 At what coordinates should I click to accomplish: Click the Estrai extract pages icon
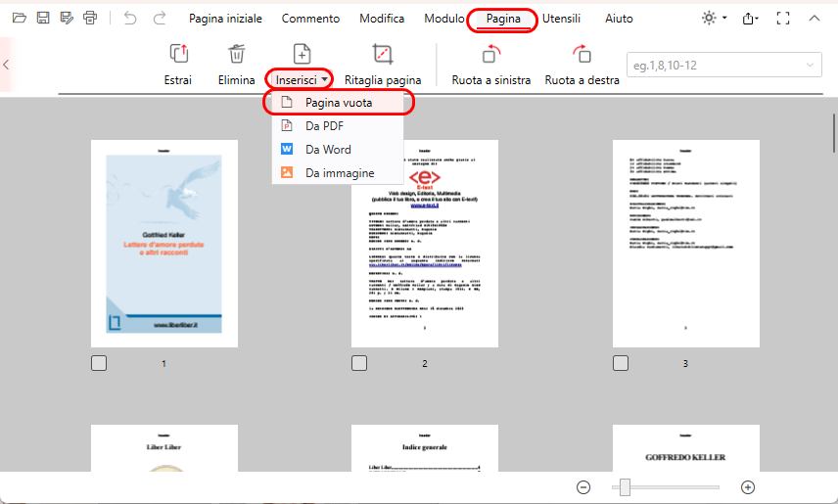click(x=178, y=54)
